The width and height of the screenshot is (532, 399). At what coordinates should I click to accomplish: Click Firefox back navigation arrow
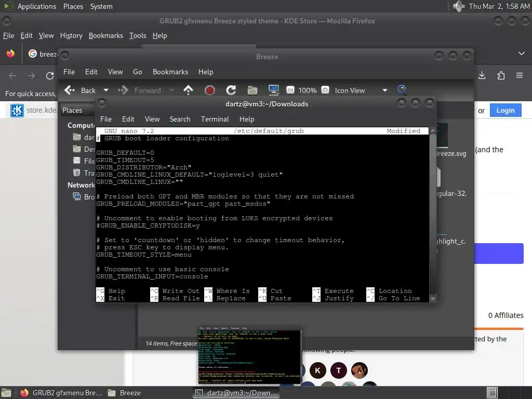[x=12, y=76]
